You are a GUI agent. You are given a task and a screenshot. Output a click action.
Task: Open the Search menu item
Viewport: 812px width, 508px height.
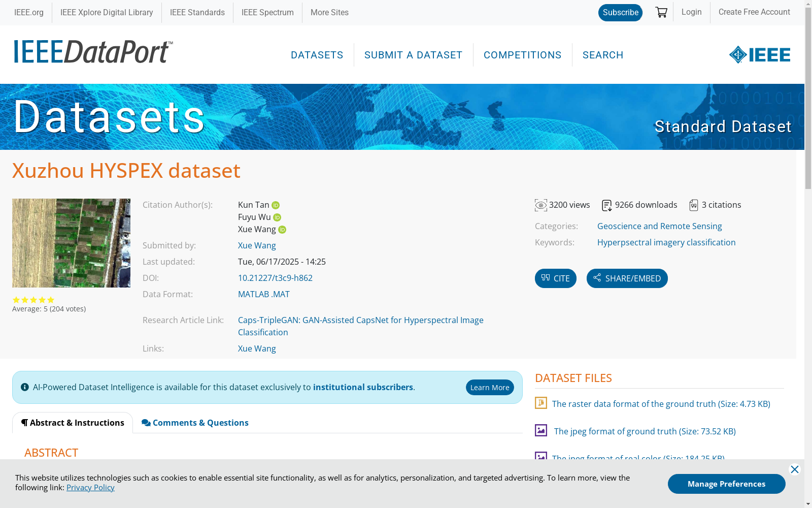coord(603,55)
